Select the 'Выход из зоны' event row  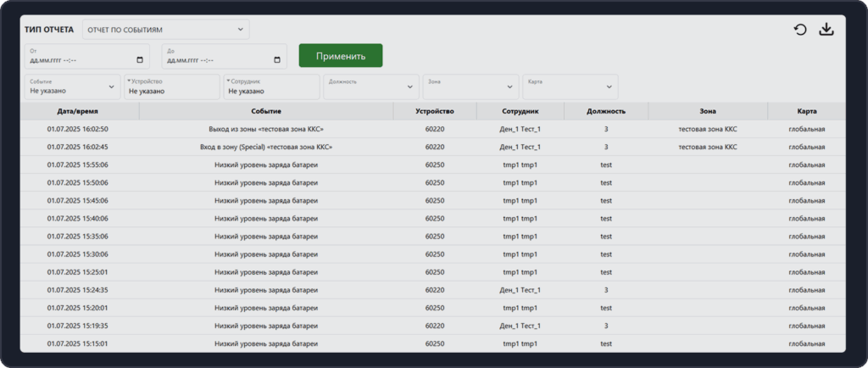tap(265, 129)
